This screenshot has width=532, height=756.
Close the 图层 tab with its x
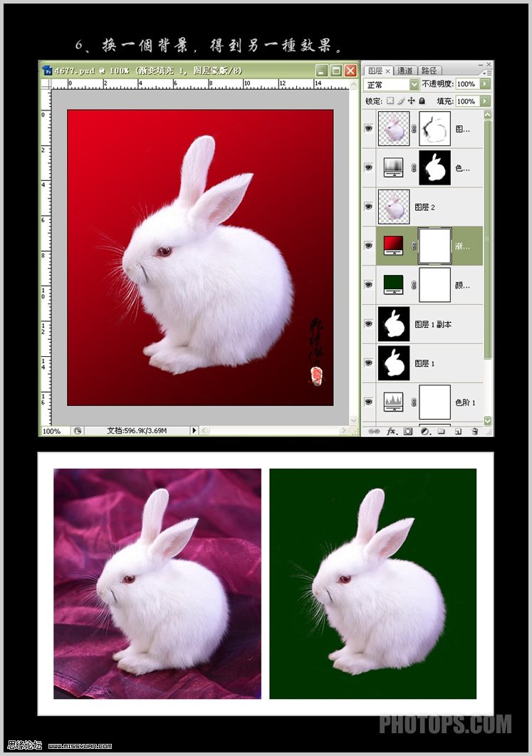(387, 71)
